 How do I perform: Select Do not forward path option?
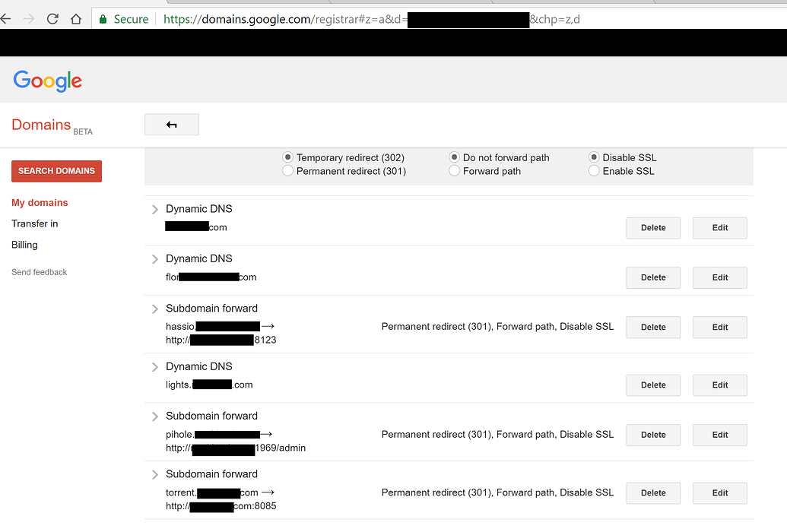pyautogui.click(x=454, y=157)
